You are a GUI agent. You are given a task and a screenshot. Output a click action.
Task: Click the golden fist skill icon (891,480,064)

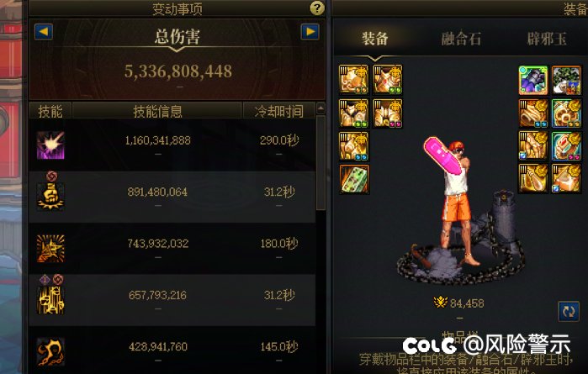[50, 196]
